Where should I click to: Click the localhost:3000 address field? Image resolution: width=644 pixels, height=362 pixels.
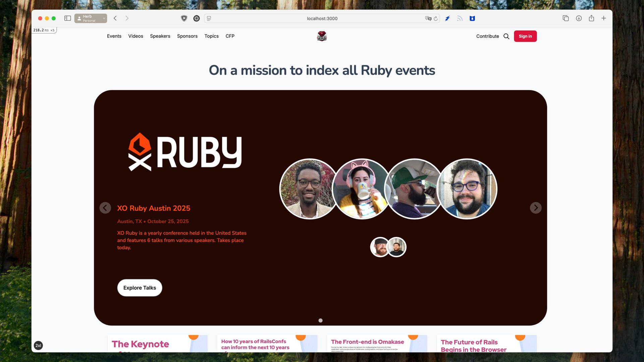click(x=322, y=18)
